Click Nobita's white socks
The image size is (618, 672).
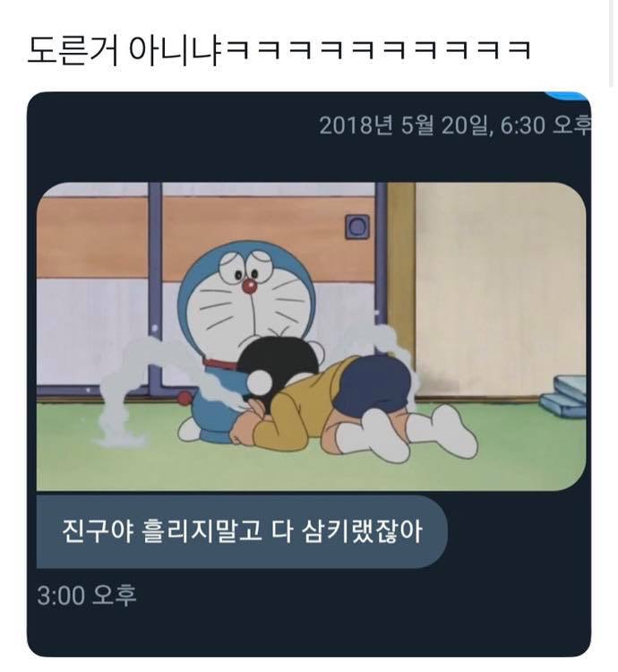click(x=407, y=433)
